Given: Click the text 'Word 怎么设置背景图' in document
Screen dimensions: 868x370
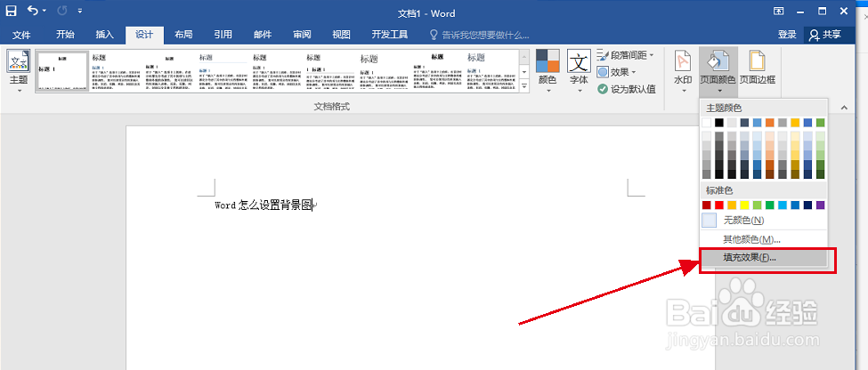Looking at the screenshot, I should coord(264,205).
